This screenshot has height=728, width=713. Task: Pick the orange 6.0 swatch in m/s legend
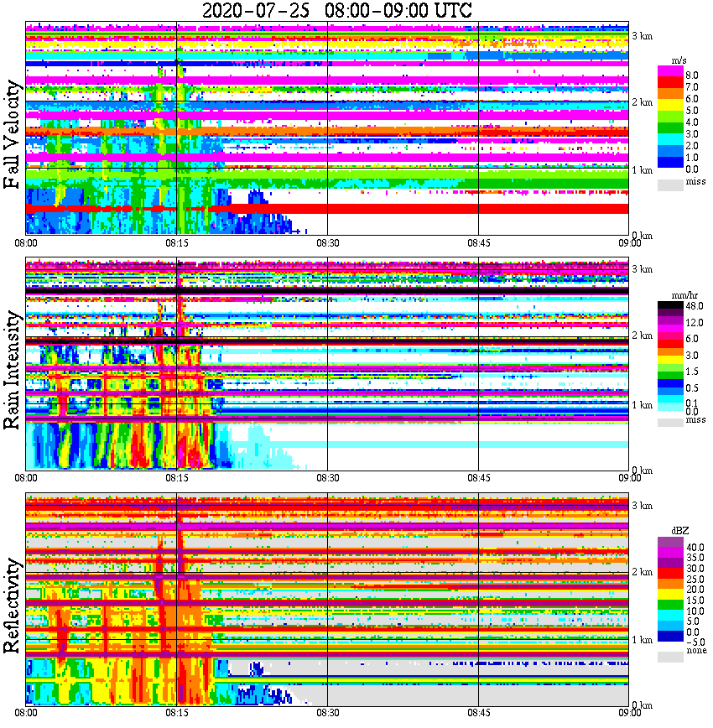point(670,95)
